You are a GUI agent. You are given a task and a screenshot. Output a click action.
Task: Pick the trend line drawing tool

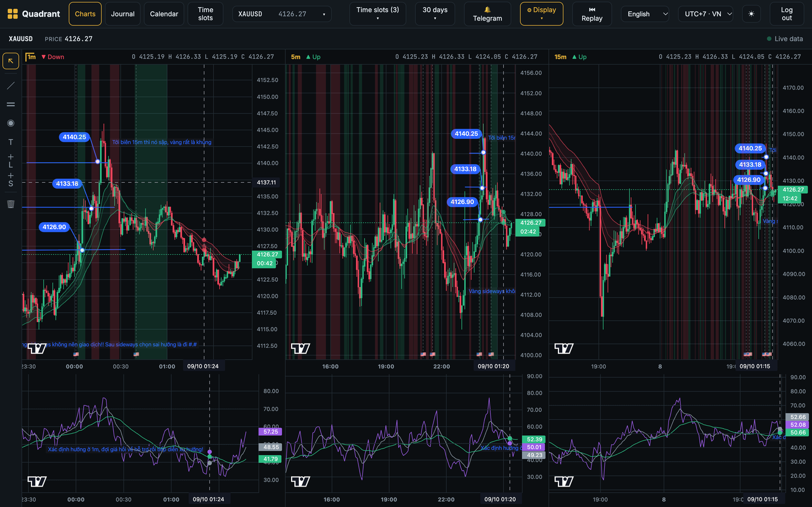[x=10, y=86]
